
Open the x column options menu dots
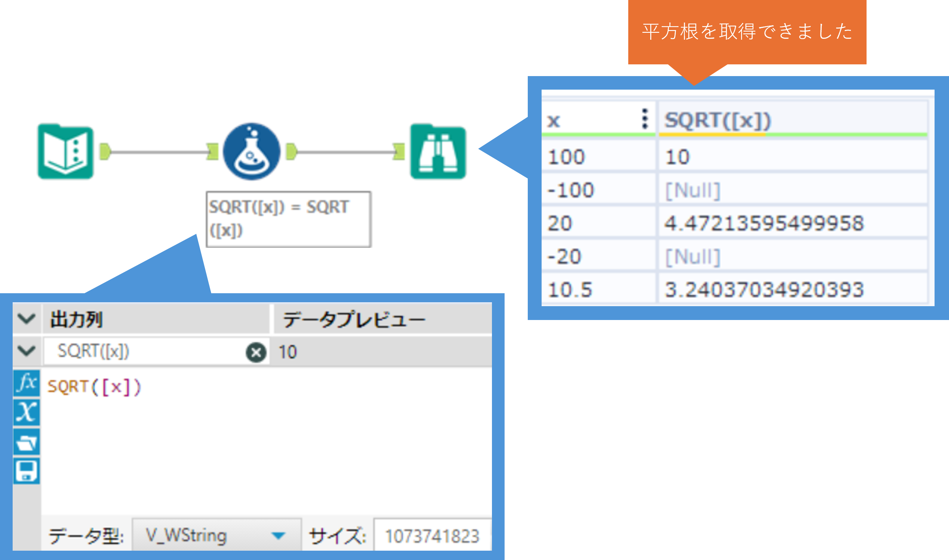pos(645,119)
